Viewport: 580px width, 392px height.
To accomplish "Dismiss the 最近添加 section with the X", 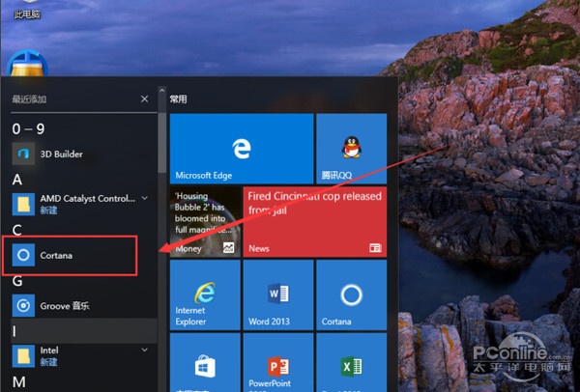I will point(145,98).
